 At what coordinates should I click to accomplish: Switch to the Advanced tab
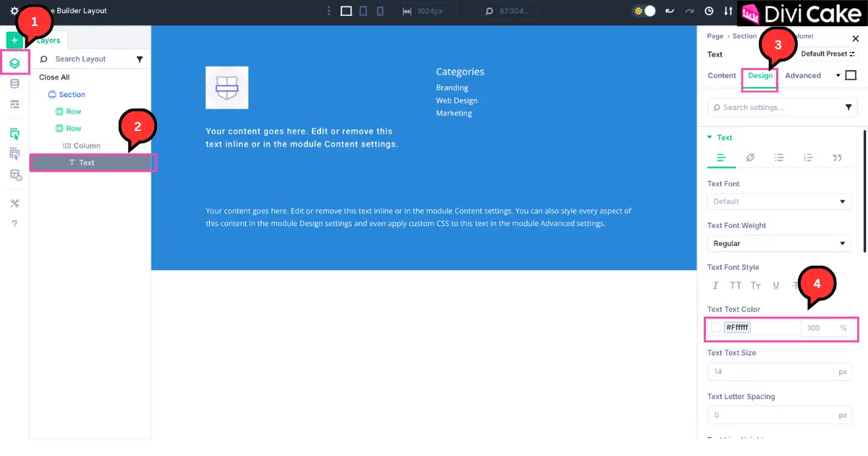[x=803, y=75]
